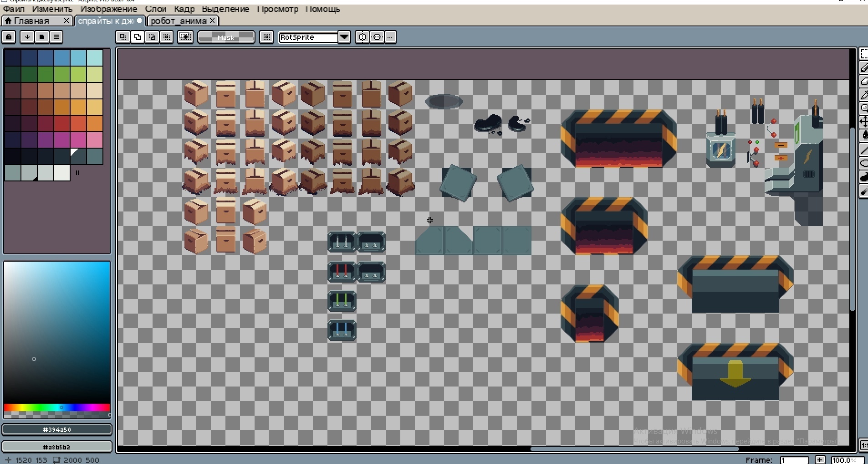The image size is (868, 464).
Task: Pick a hue on the rainbow slider
Action: [57, 407]
